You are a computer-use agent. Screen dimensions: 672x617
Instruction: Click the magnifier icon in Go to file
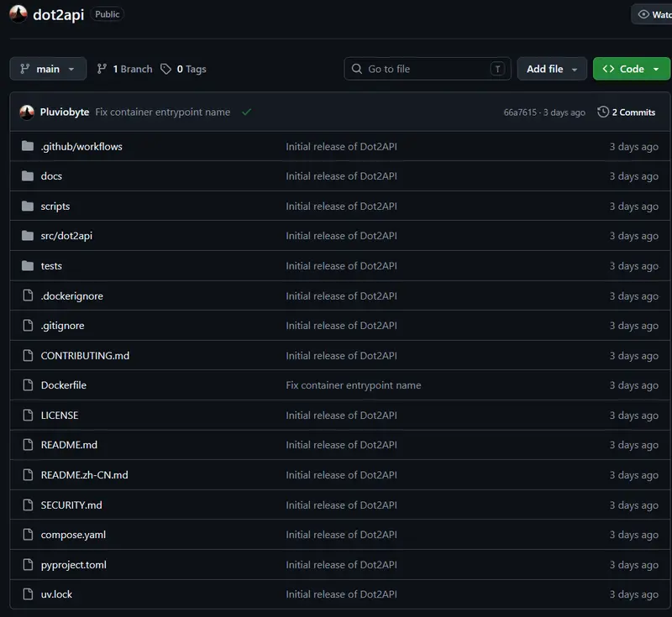[356, 69]
